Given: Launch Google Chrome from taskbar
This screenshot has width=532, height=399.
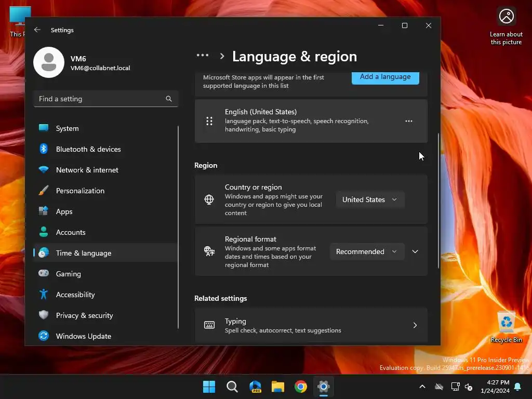Looking at the screenshot, I should 301,387.
